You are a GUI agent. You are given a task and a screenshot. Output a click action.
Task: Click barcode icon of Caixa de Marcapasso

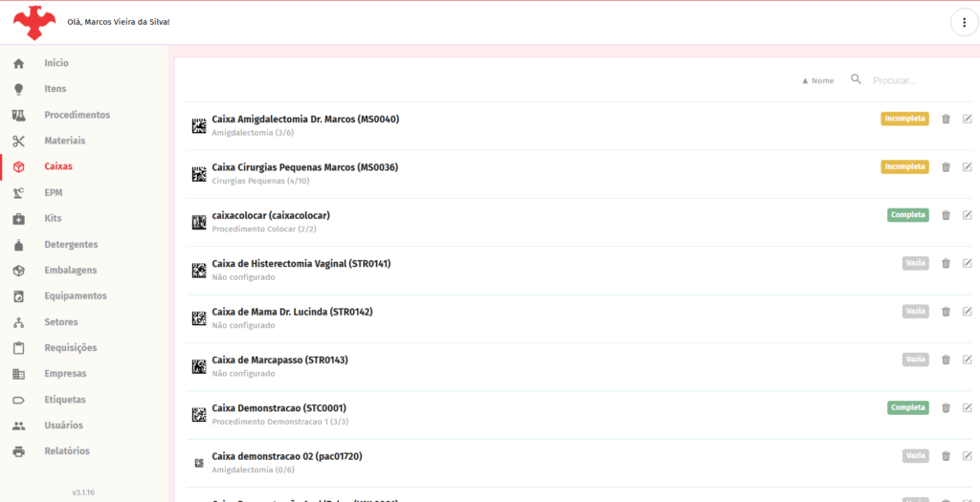198,366
